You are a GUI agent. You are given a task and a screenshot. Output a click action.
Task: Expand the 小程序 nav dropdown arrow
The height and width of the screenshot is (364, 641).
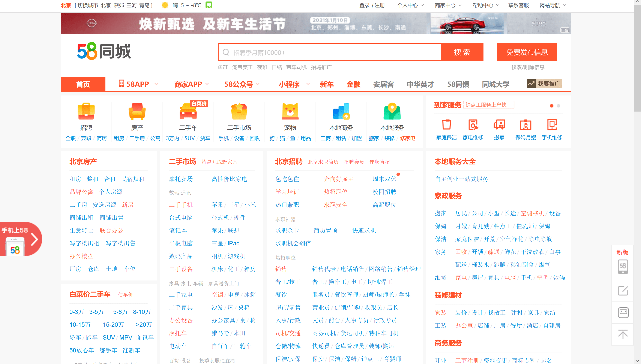coord(308,84)
